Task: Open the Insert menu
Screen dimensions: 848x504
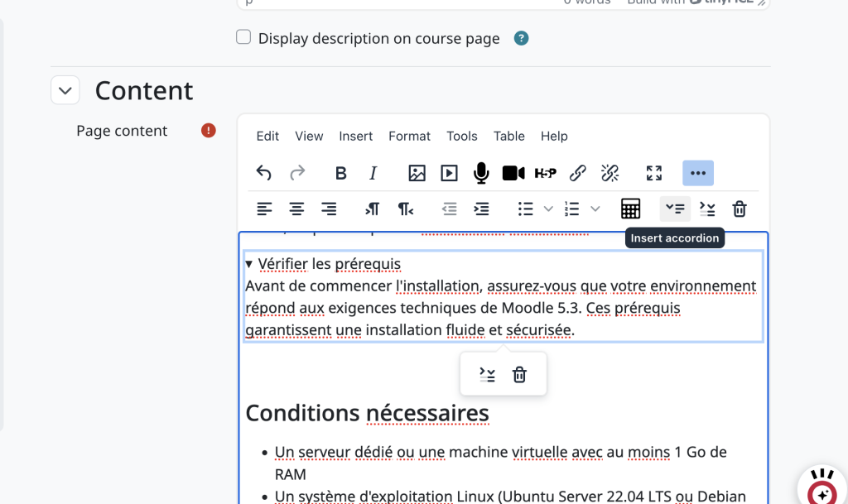Action: click(356, 136)
